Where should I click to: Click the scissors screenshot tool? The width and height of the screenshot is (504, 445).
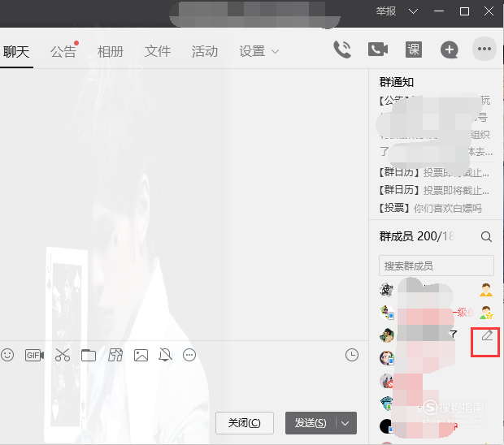(x=63, y=355)
